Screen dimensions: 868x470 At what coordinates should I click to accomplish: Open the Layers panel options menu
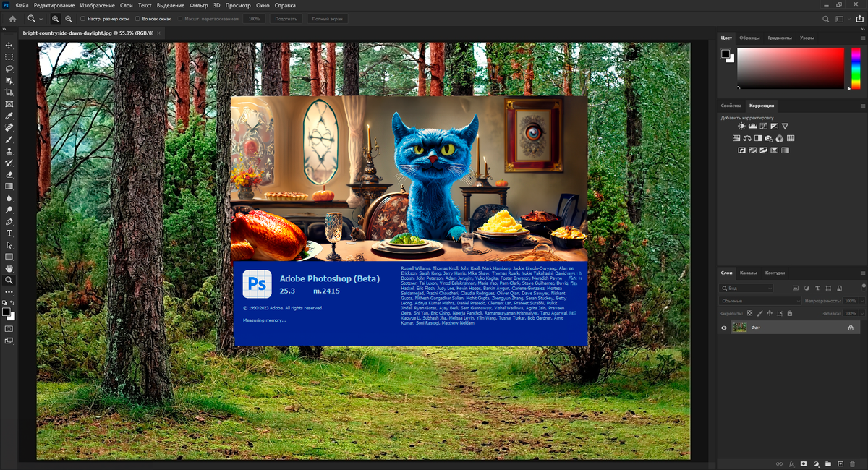tap(861, 273)
